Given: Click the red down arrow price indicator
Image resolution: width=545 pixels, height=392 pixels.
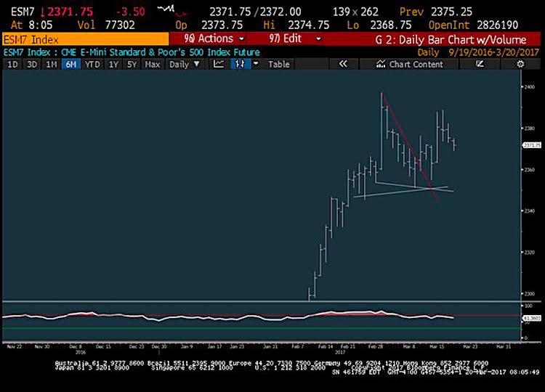Looking at the screenshot, I should pos(42,12).
